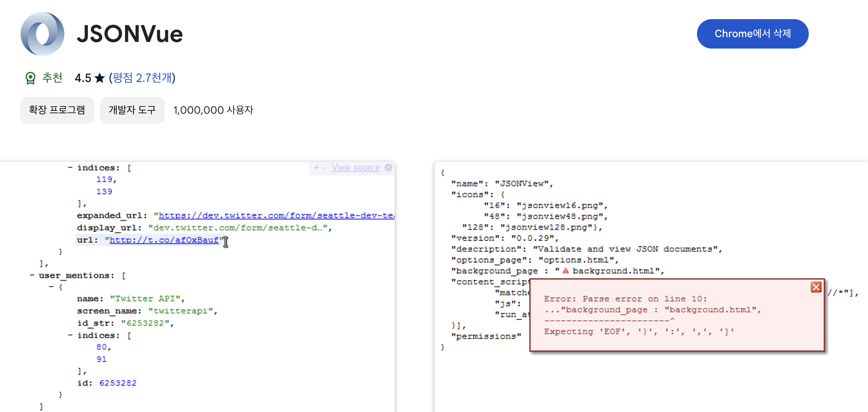
Task: Open the 개발자 도구 category chip
Action: click(x=132, y=110)
